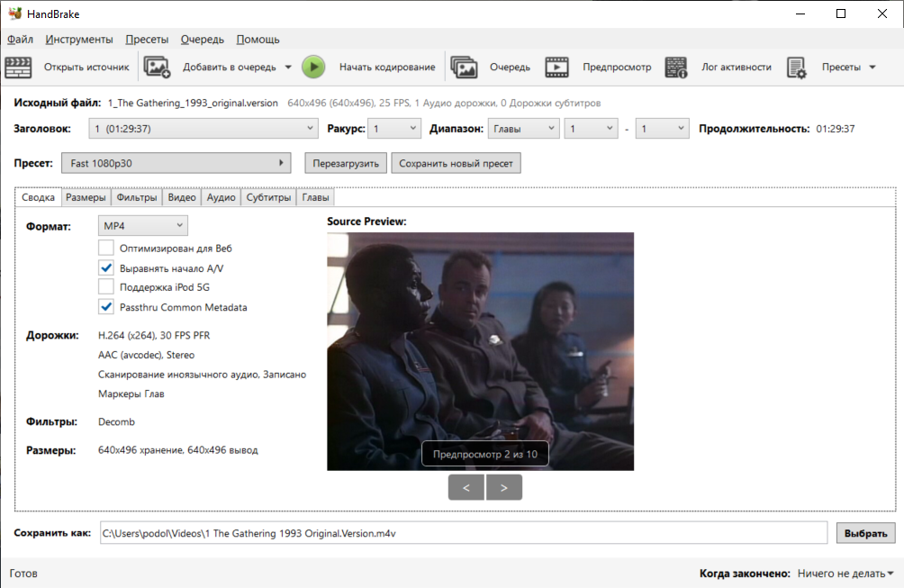This screenshot has width=904, height=588.
Task: Click the Activity Log icon
Action: [x=676, y=68]
